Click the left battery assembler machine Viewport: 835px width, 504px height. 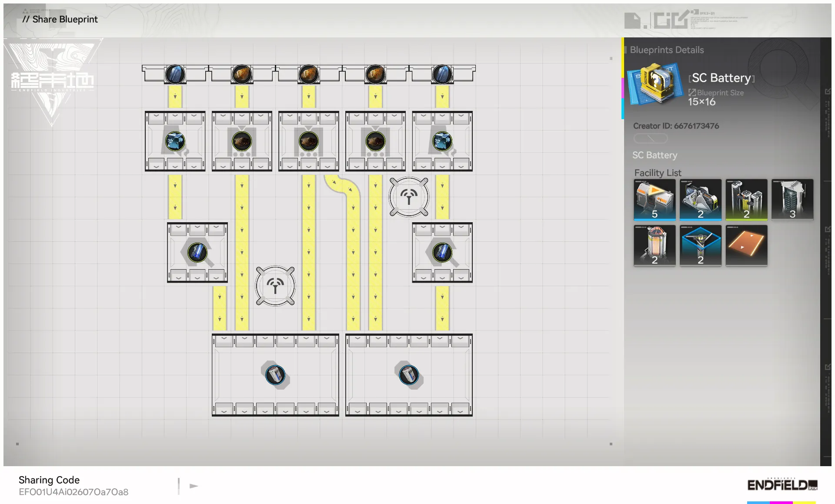[275, 375]
